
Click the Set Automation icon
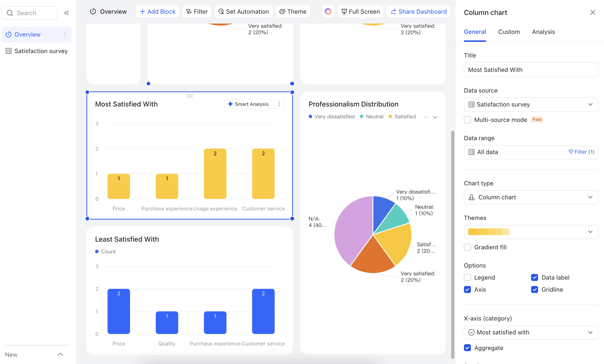221,12
